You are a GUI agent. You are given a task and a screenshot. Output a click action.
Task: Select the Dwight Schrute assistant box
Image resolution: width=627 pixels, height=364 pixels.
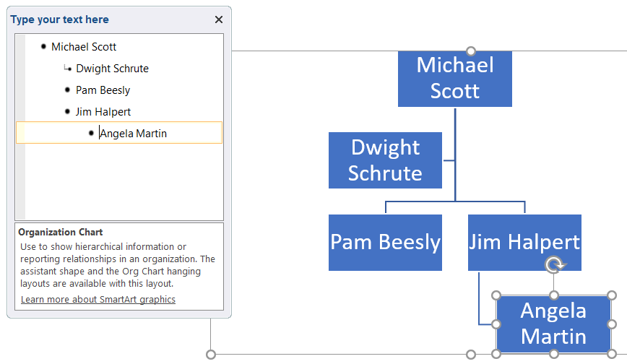(385, 160)
